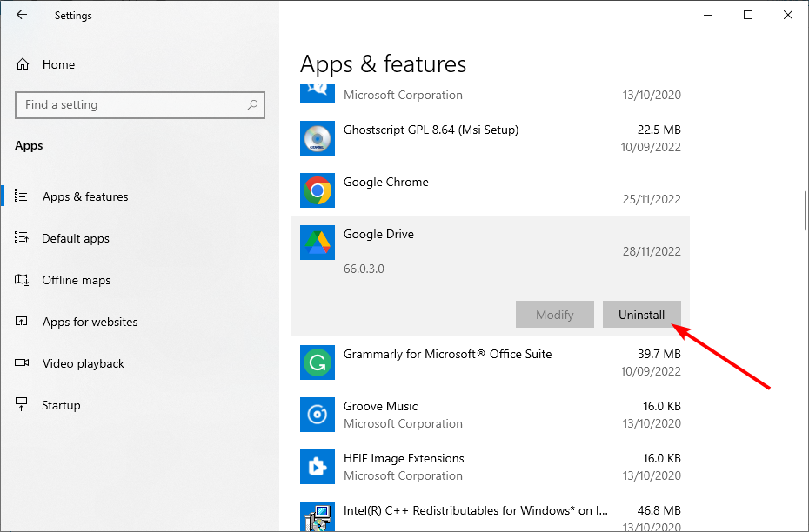Go back using the Settings back arrow
809x532 pixels.
22,15
